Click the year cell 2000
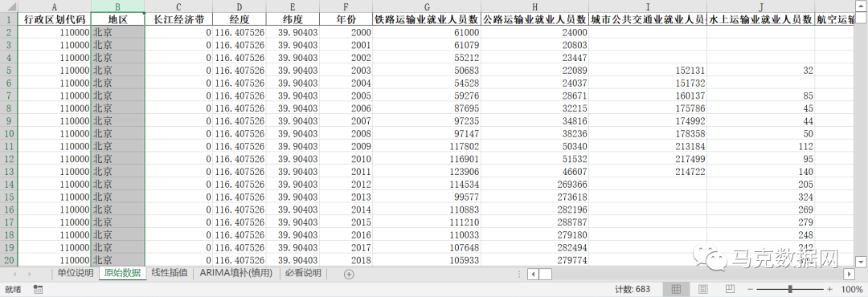The image size is (868, 297). pos(346,33)
